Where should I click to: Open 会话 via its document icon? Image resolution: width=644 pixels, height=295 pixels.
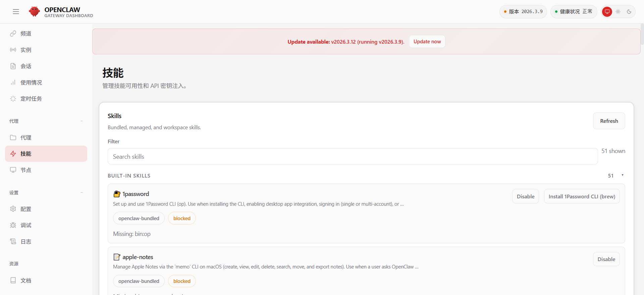point(13,66)
